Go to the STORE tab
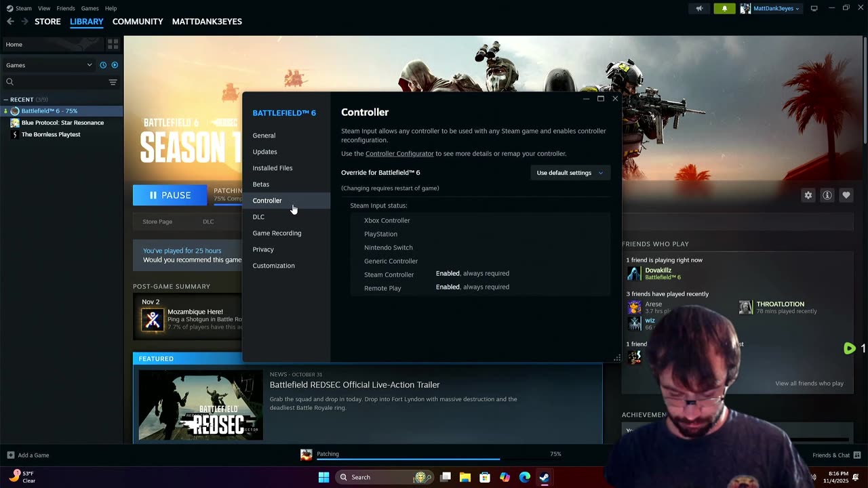Screen dimensions: 868x488 pyautogui.click(x=47, y=22)
